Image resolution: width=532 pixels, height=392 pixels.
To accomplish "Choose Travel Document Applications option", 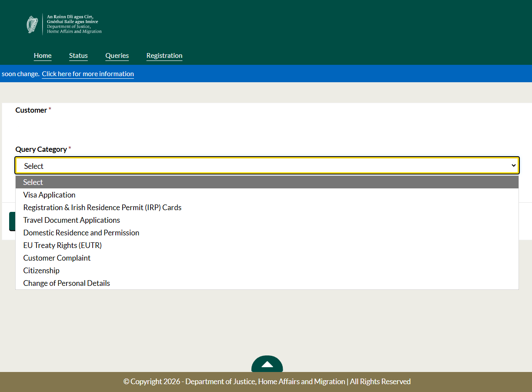I will [x=267, y=220].
